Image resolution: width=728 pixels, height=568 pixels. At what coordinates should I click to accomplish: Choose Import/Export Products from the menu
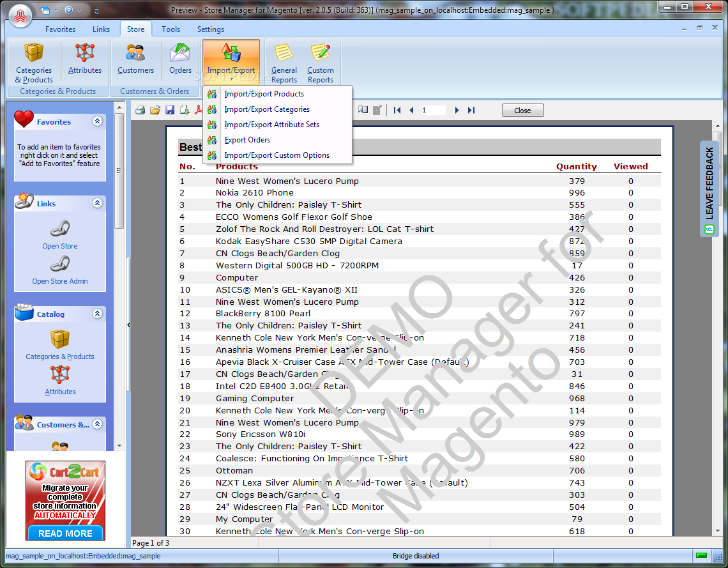tap(277, 94)
